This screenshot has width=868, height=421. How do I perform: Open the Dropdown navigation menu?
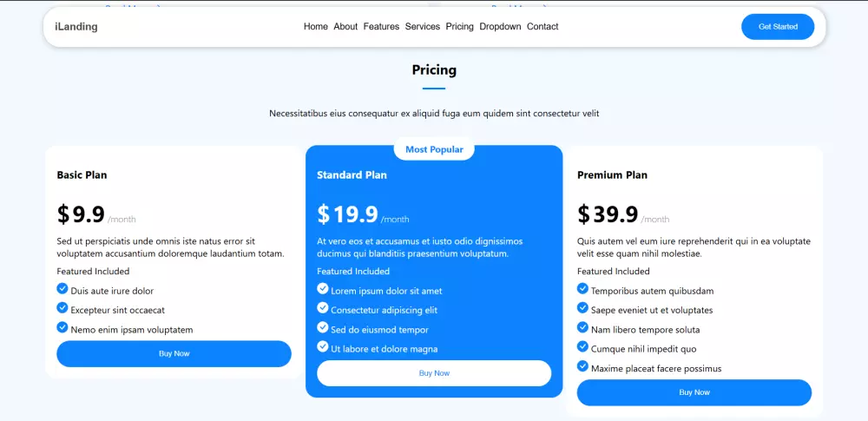click(500, 27)
